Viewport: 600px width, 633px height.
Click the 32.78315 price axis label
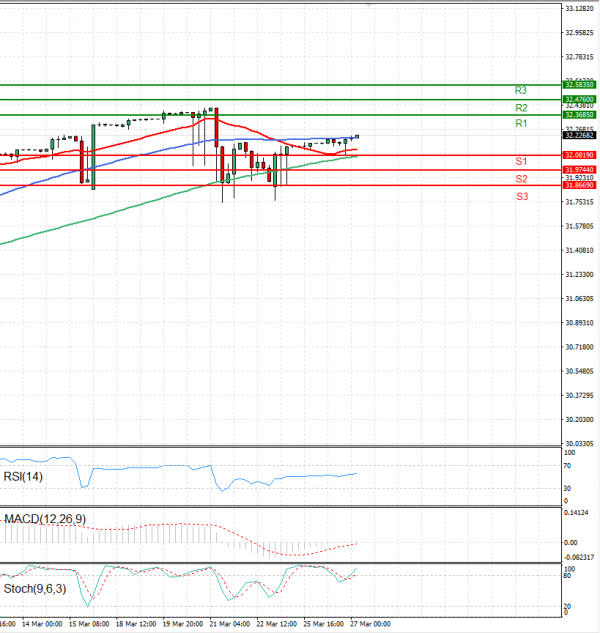point(579,57)
